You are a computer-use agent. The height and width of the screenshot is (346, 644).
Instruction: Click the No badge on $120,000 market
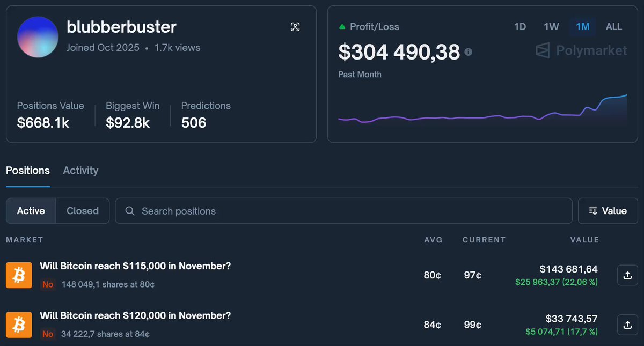pos(48,334)
